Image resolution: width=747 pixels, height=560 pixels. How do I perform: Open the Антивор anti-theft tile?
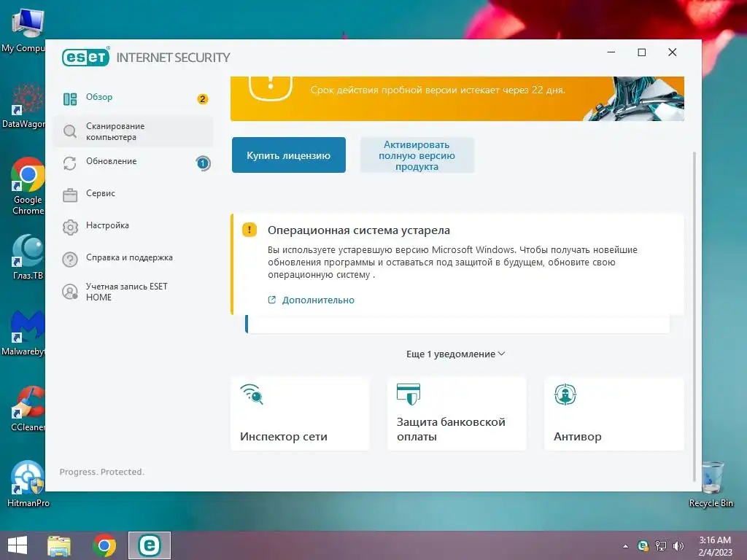[614, 414]
